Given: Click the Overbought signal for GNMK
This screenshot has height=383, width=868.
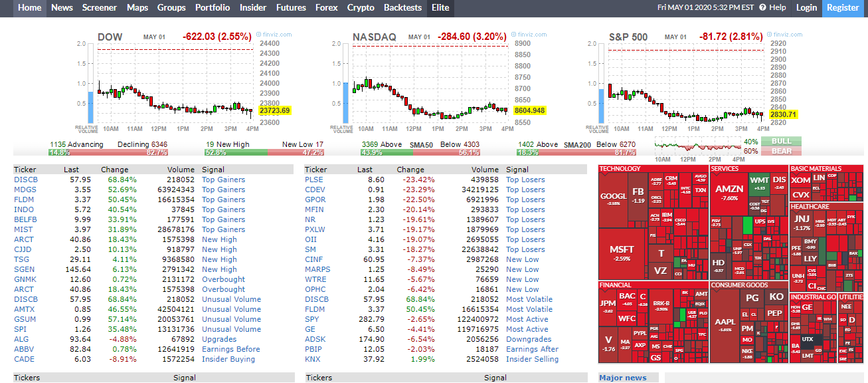Looking at the screenshot, I should pyautogui.click(x=223, y=279).
